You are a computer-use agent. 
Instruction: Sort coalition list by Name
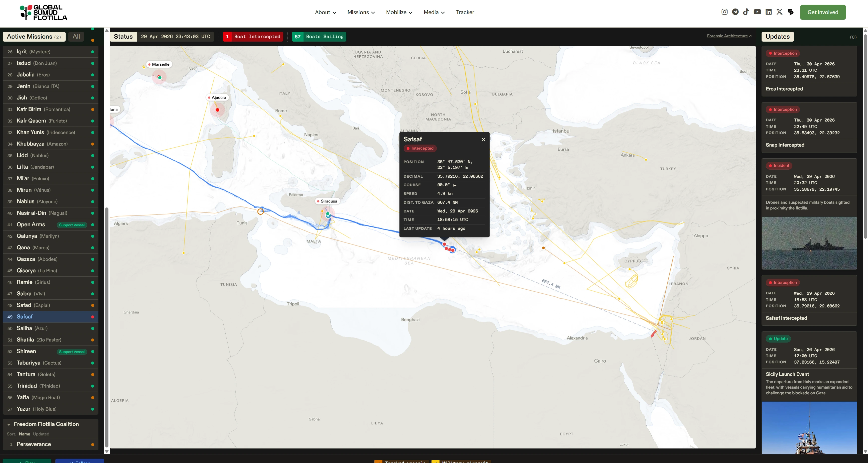coord(24,434)
